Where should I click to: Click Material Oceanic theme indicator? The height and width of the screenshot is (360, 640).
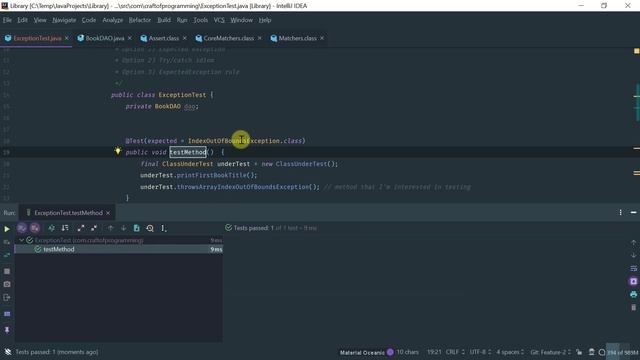(362, 352)
